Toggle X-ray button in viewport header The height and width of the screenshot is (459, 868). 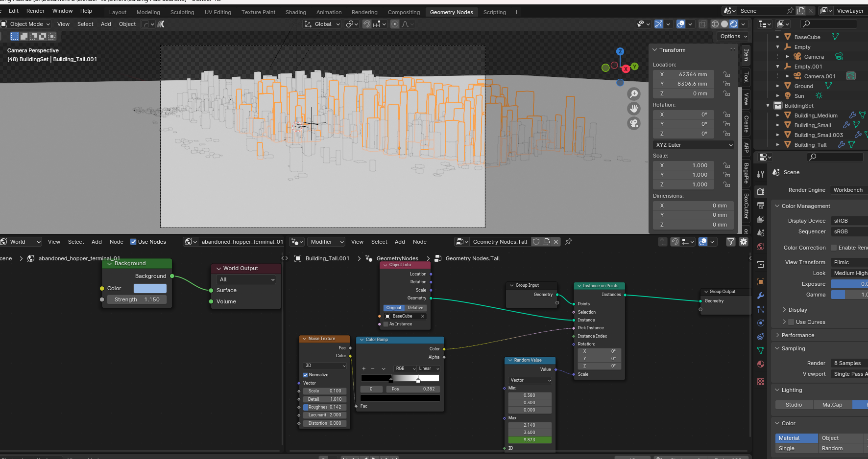703,24
